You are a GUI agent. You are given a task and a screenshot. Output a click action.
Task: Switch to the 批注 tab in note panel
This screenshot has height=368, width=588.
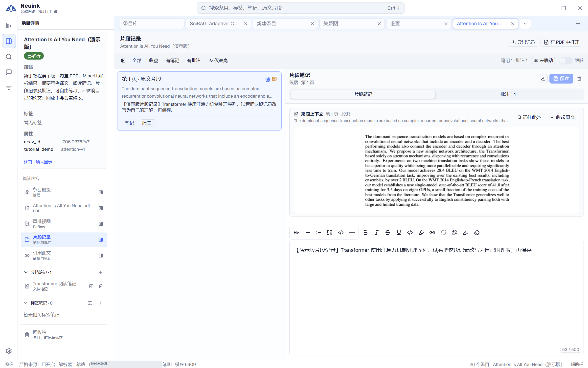[509, 94]
